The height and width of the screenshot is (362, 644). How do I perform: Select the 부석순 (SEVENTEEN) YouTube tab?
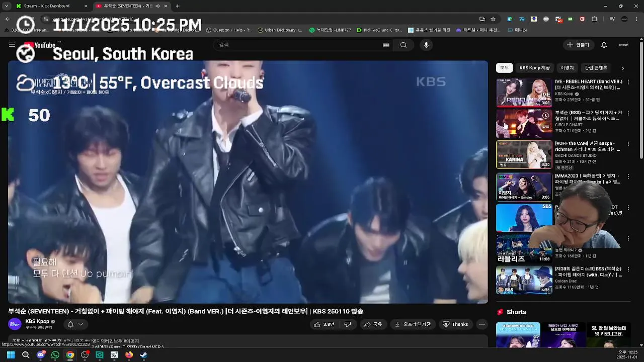pos(131,6)
